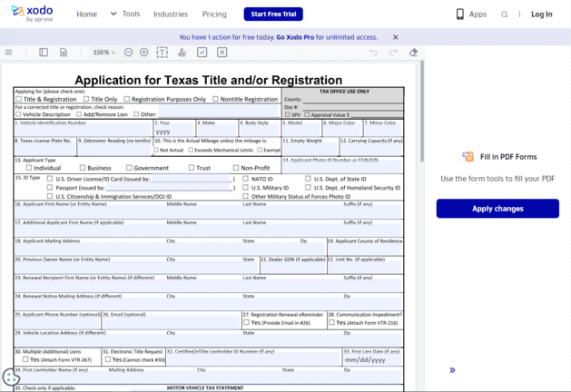Click the Start Free Trial button
The height and width of the screenshot is (392, 571).
pyautogui.click(x=273, y=15)
